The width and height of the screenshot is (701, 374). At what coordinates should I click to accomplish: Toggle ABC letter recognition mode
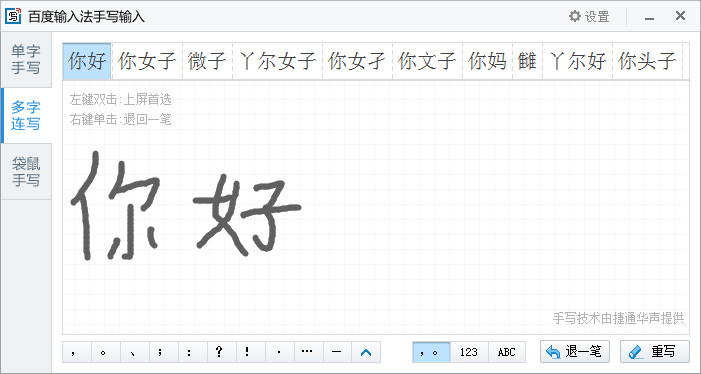point(507,352)
